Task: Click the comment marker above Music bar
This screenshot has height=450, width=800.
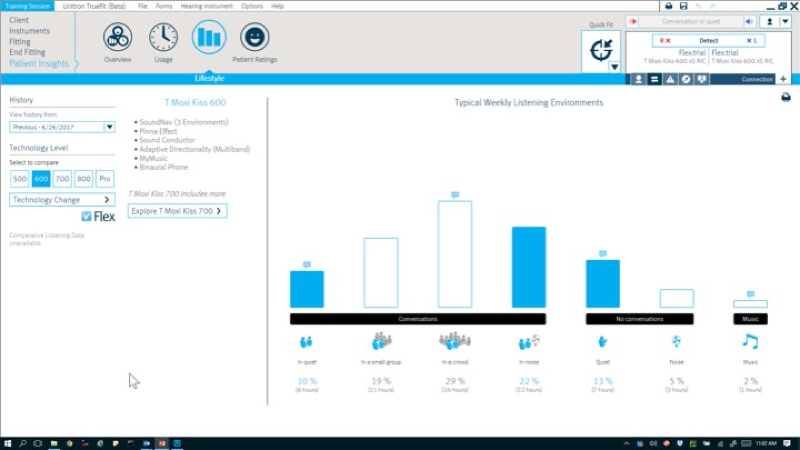Action: [x=751, y=294]
